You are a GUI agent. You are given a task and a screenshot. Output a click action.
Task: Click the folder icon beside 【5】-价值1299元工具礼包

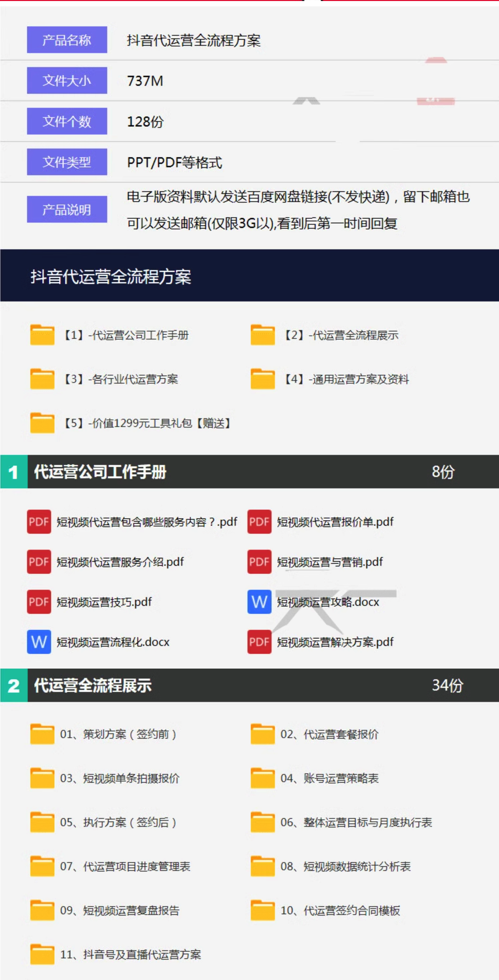point(42,423)
